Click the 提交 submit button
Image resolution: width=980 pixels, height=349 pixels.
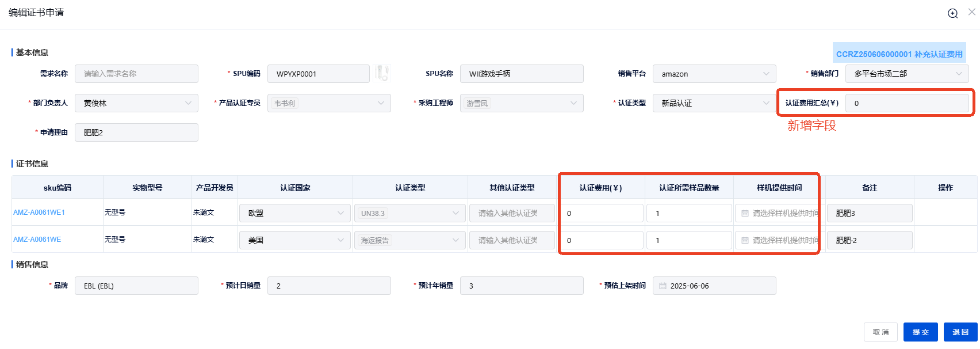point(920,332)
